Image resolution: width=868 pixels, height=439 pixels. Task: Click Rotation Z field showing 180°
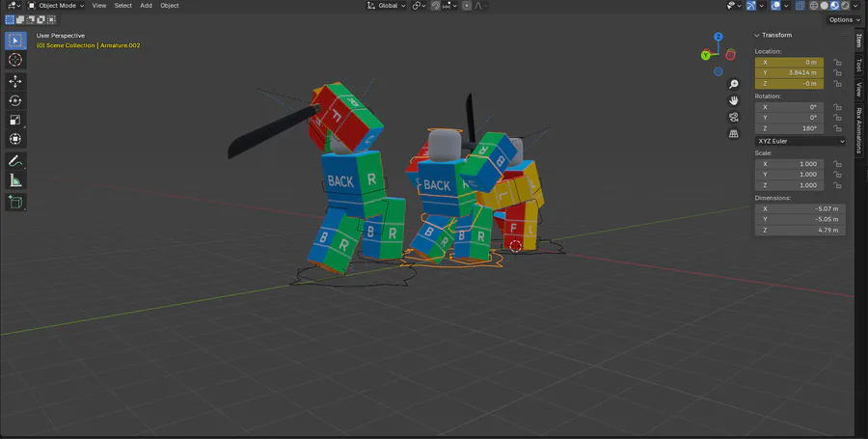(789, 128)
